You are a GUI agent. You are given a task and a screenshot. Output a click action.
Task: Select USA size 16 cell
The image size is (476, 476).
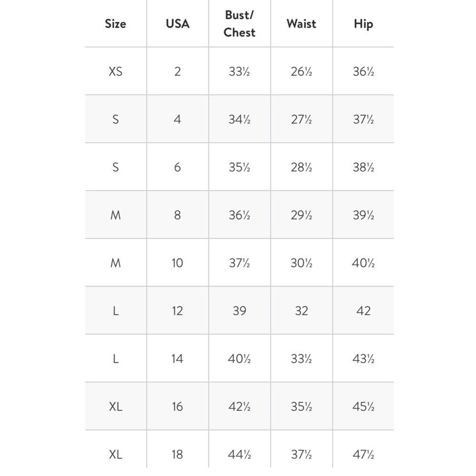[x=178, y=407]
